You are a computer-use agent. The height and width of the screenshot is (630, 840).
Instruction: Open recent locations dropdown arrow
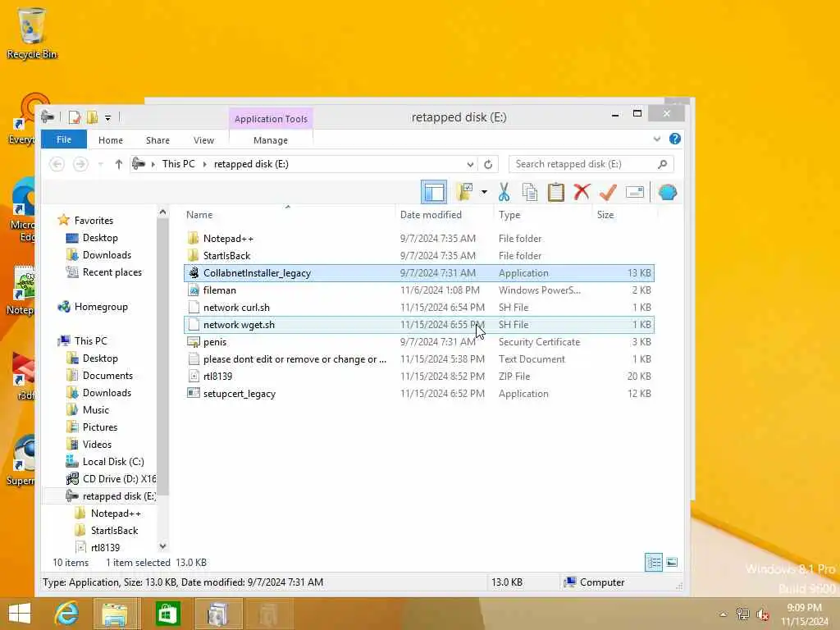[x=101, y=164]
